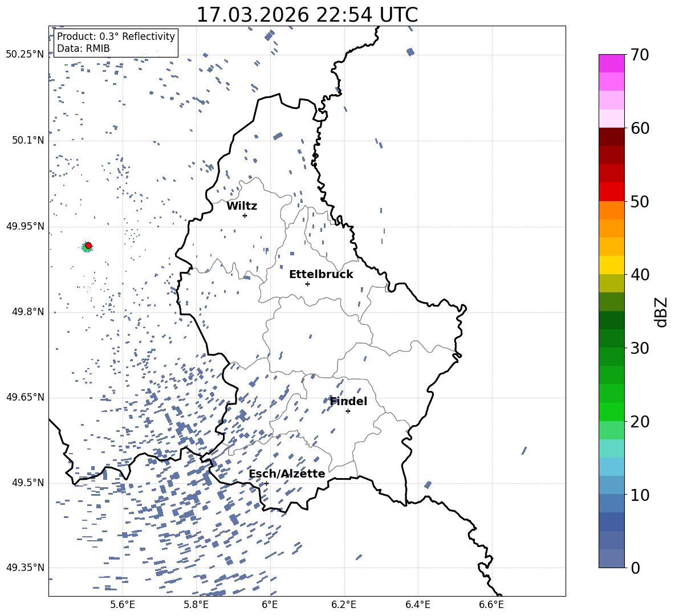The height and width of the screenshot is (616, 675).
Task: Click the Ettelbruck city label
Action: pos(321,275)
